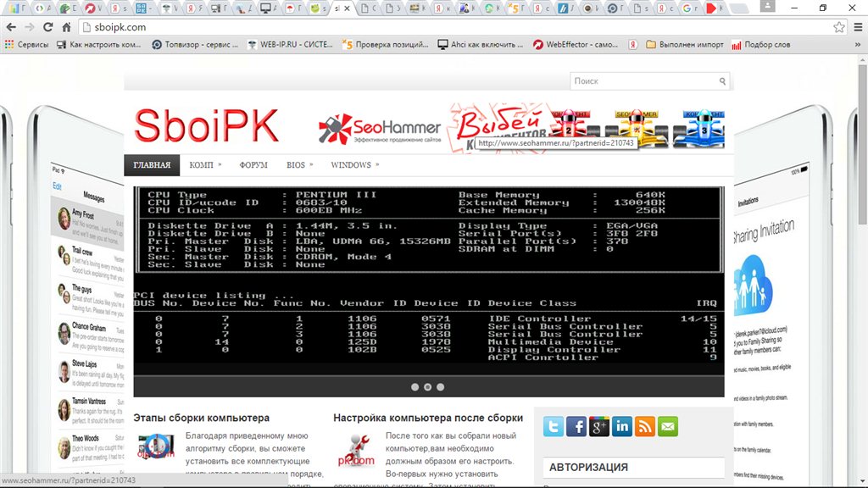Open the Twitter social icon

[554, 427]
